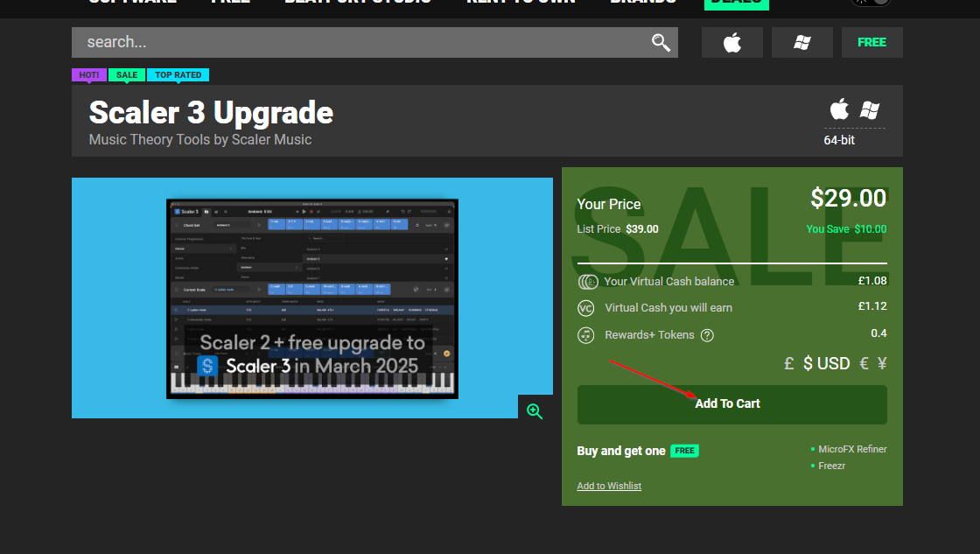This screenshot has height=554, width=980.
Task: Click the Your Price label
Action: 609,205
